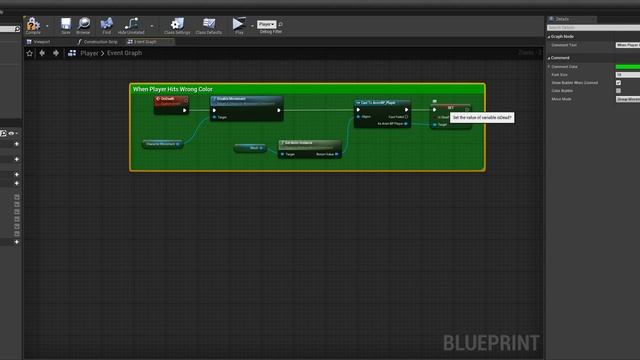Select the When Player Hits Wrong Color comment title
Screen dimensions: 640x360
[173, 89]
